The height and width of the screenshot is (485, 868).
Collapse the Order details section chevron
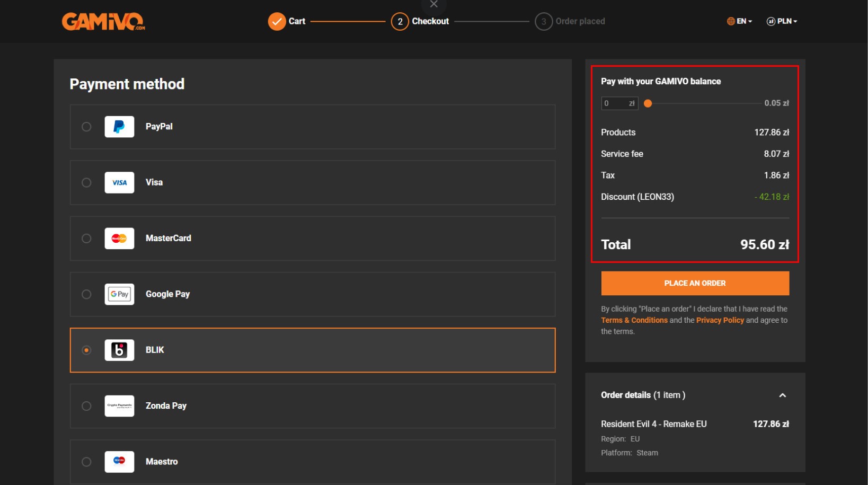783,395
